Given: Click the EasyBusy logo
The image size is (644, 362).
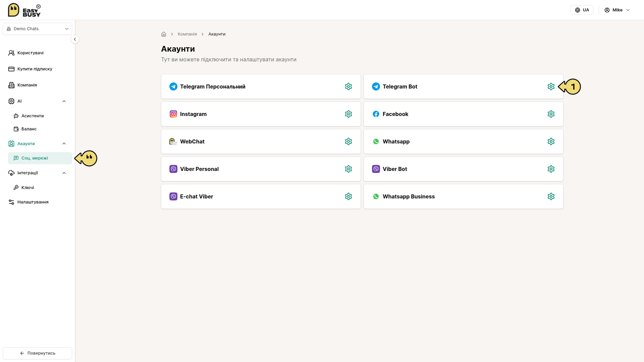Looking at the screenshot, I should pyautogui.click(x=24, y=10).
